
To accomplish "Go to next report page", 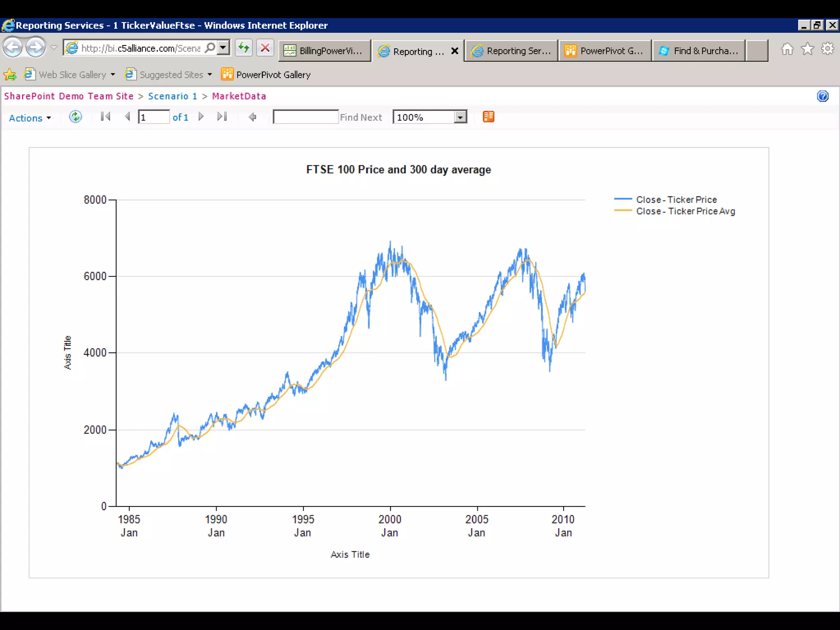I will coord(201,117).
